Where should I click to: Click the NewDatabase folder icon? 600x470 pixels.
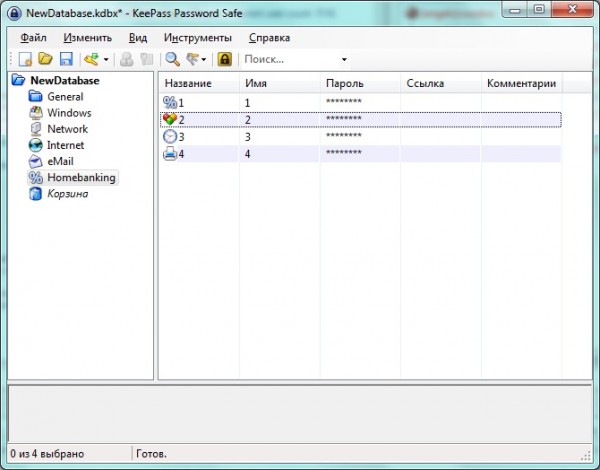click(18, 80)
